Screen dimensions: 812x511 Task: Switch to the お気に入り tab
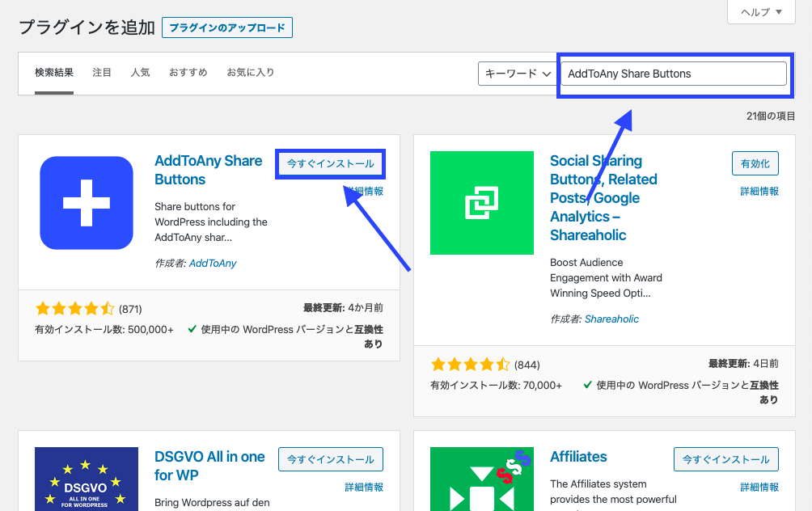point(251,73)
